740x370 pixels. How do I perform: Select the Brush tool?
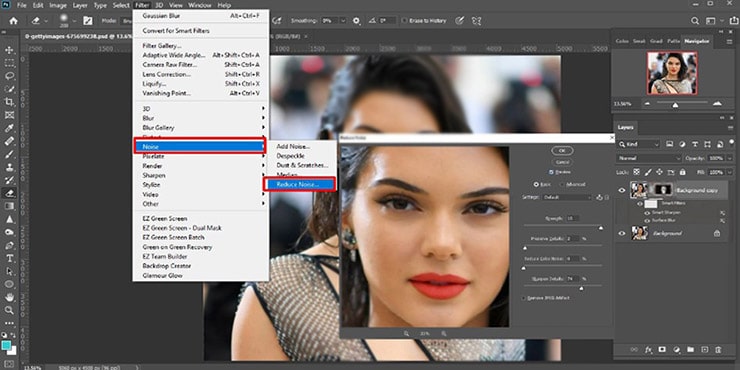[x=9, y=154]
